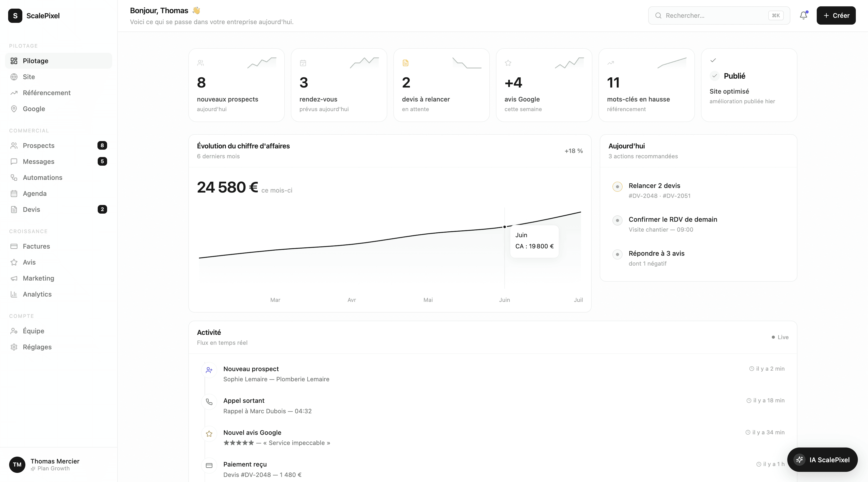Open the avis Google stat card
The width and height of the screenshot is (868, 482).
pos(544,85)
